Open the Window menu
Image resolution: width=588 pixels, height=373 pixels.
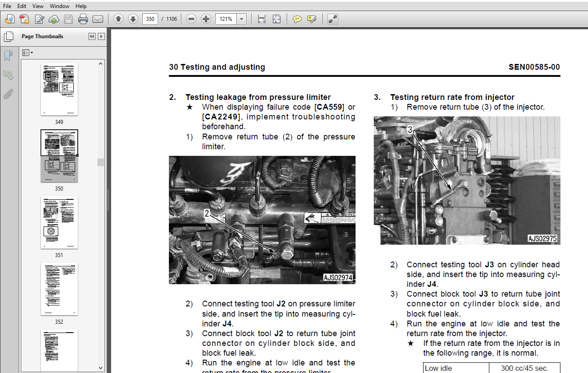coord(60,6)
